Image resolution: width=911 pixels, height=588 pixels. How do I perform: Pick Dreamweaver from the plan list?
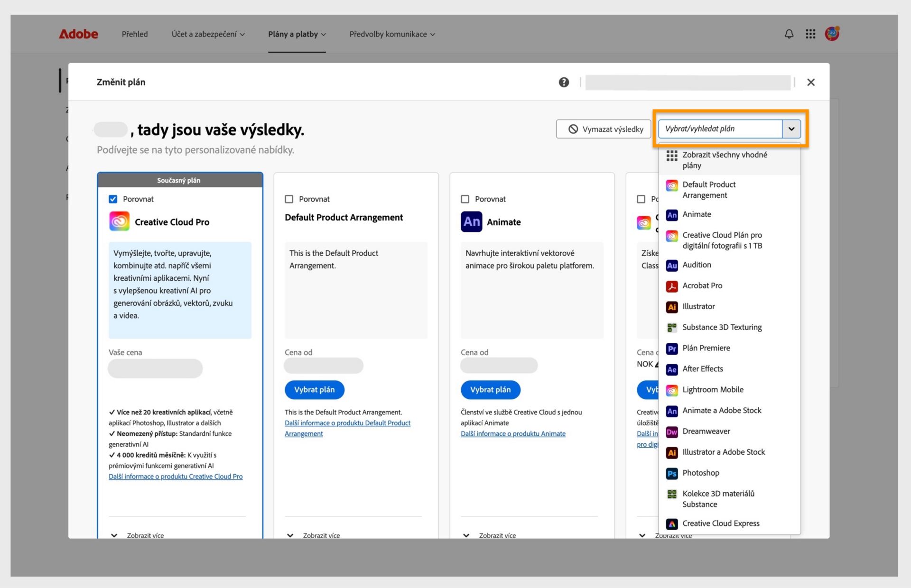[x=706, y=431]
